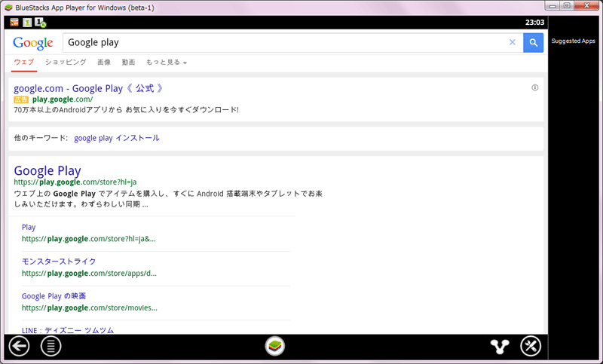This screenshot has height=364, width=603.
Task: Click the BlueStacks title bar app icon
Action: (8, 8)
